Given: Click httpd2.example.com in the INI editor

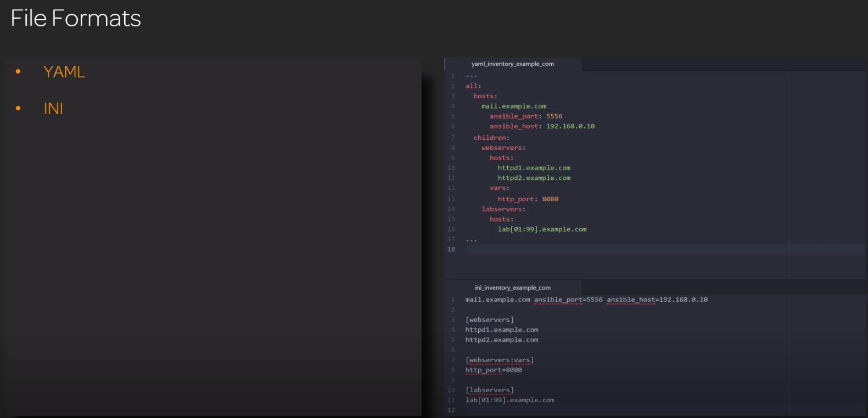Looking at the screenshot, I should [x=501, y=340].
